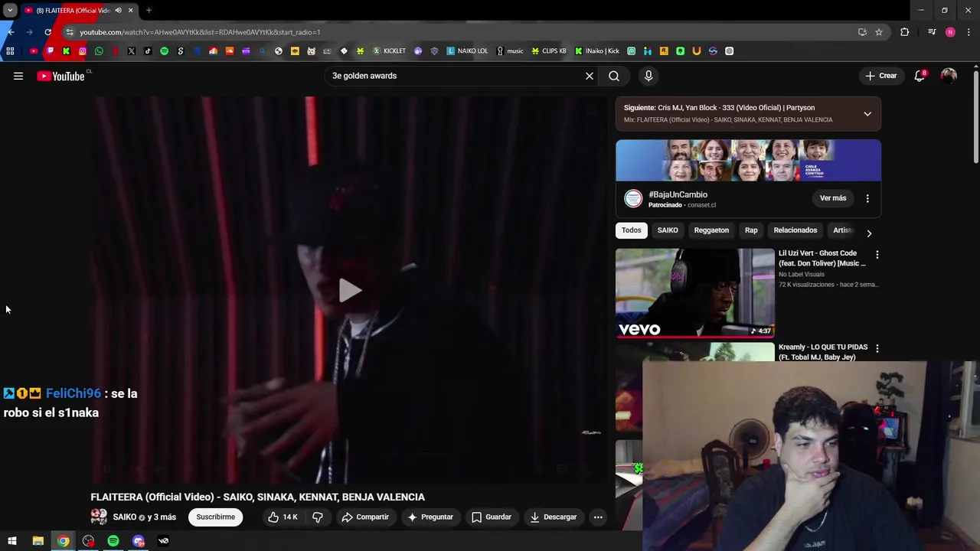Open Chrome media controls icon
The height and width of the screenshot is (551, 980).
pyautogui.click(x=932, y=32)
